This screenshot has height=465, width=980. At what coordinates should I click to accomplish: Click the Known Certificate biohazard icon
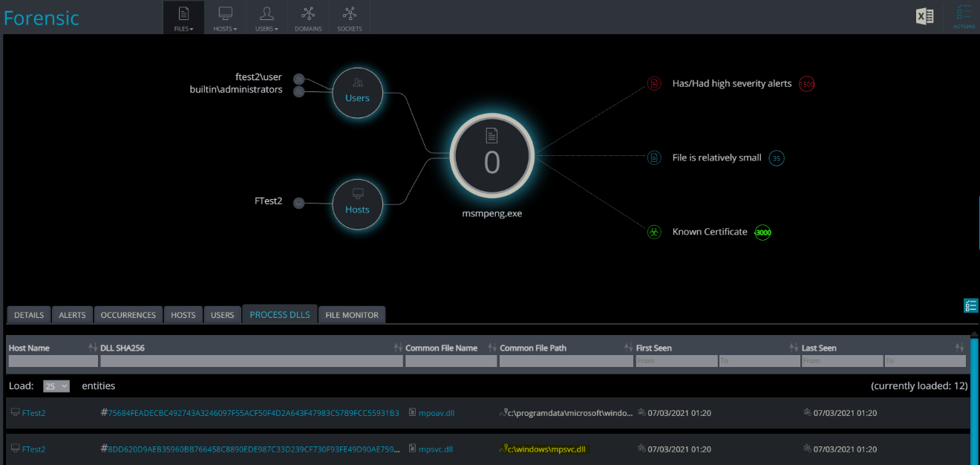653,232
